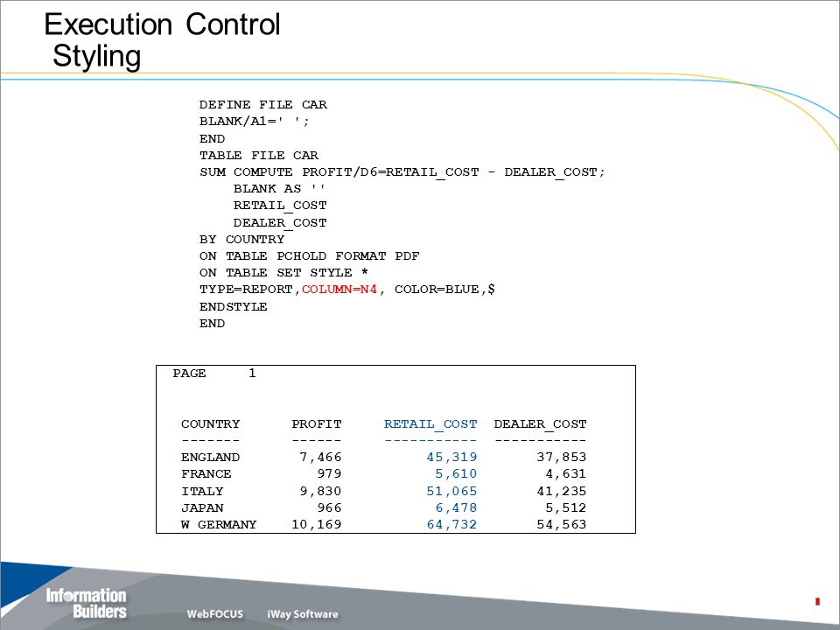This screenshot has width=840, height=630.
Task: Click the ENGLAND row label
Action: click(x=211, y=457)
